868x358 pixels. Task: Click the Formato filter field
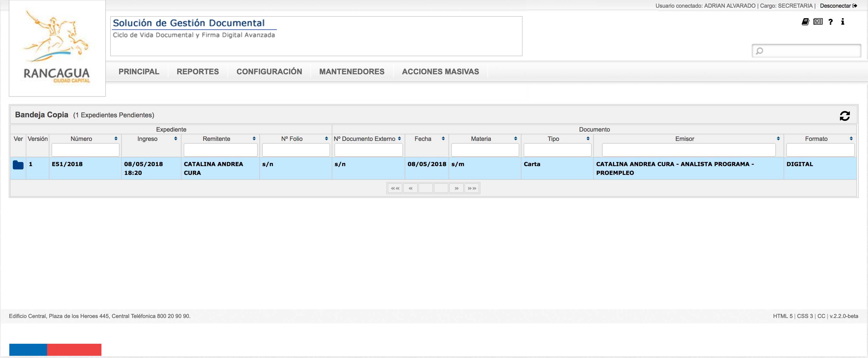tap(820, 150)
